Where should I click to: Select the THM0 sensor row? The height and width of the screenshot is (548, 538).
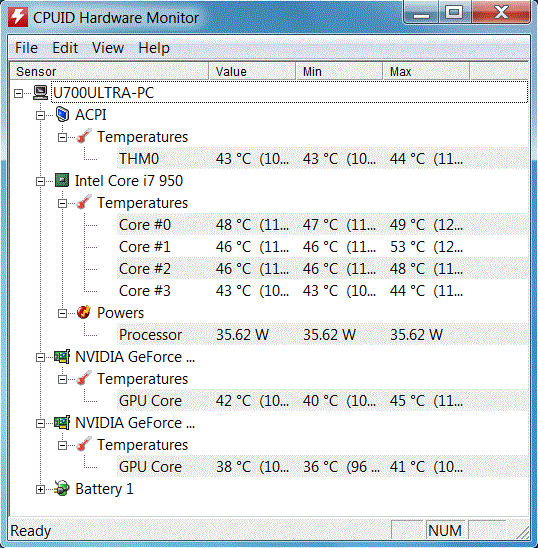pyautogui.click(x=322, y=159)
